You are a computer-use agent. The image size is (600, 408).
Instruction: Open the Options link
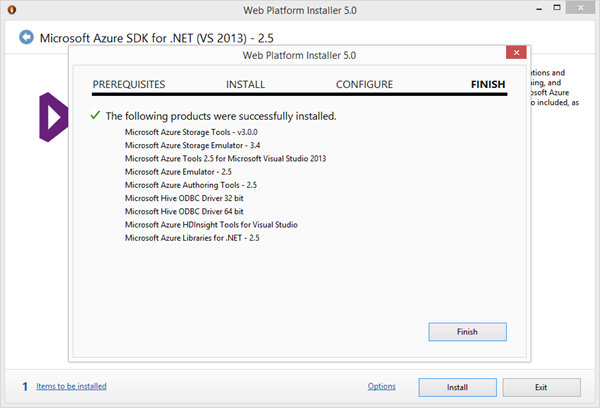(x=382, y=386)
